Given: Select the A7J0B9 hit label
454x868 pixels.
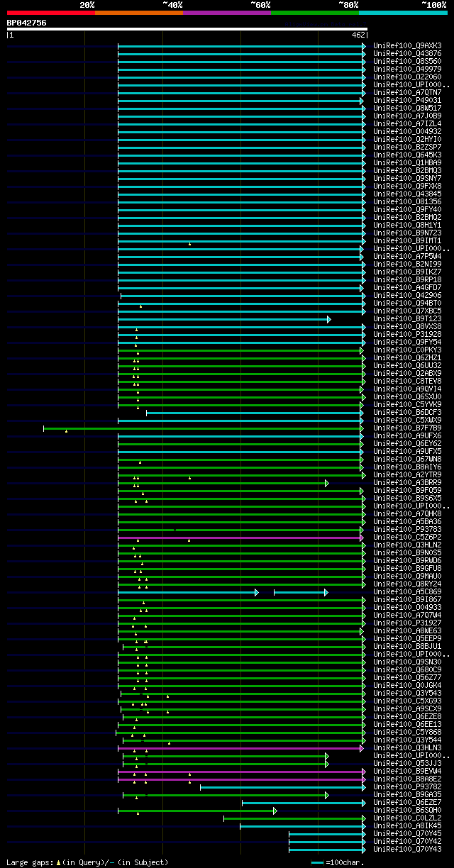Looking at the screenshot, I should pos(407,116).
